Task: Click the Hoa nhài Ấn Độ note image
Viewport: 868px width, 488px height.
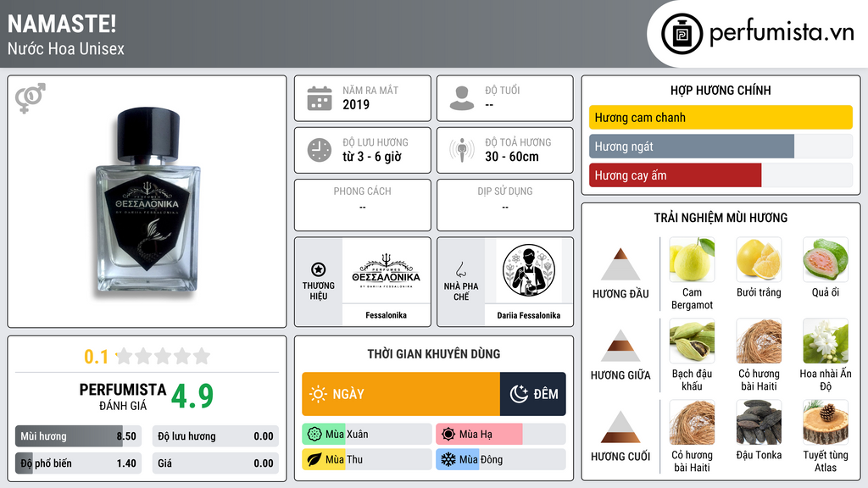Action: point(826,341)
